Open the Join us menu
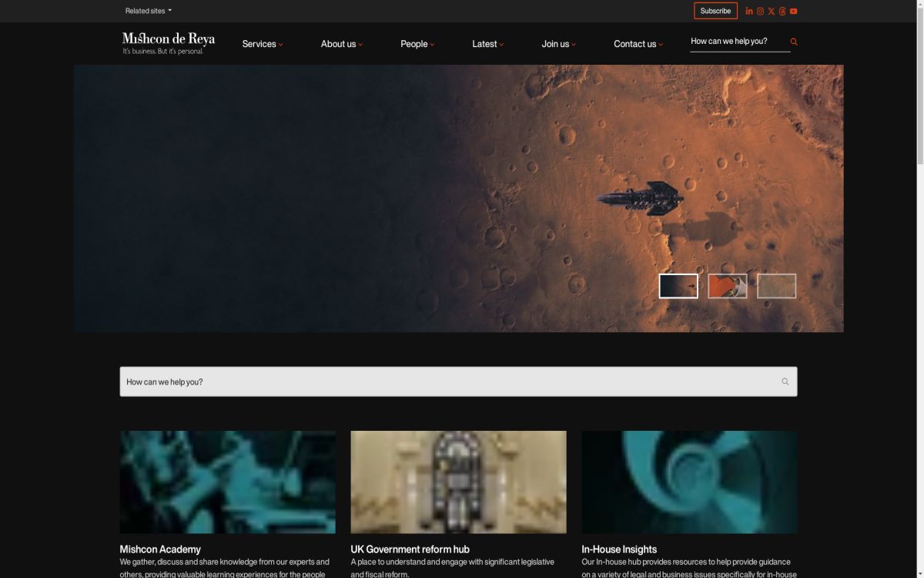This screenshot has height=578, width=924. coord(558,44)
